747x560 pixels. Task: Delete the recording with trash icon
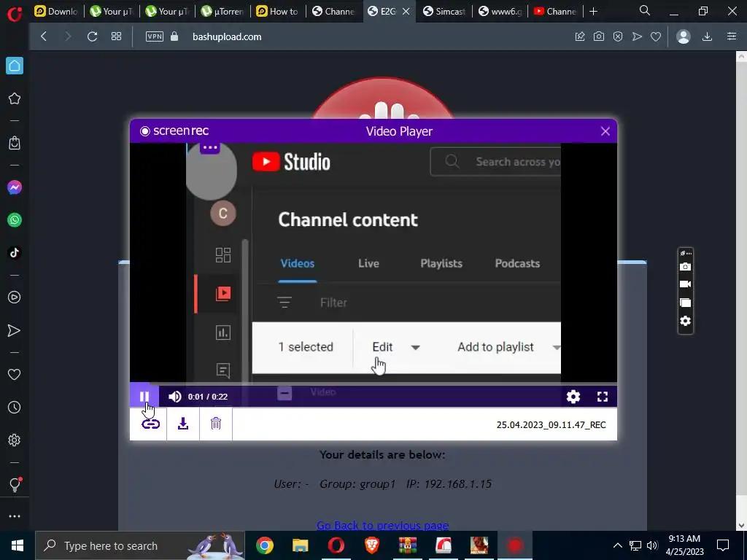[x=216, y=424]
